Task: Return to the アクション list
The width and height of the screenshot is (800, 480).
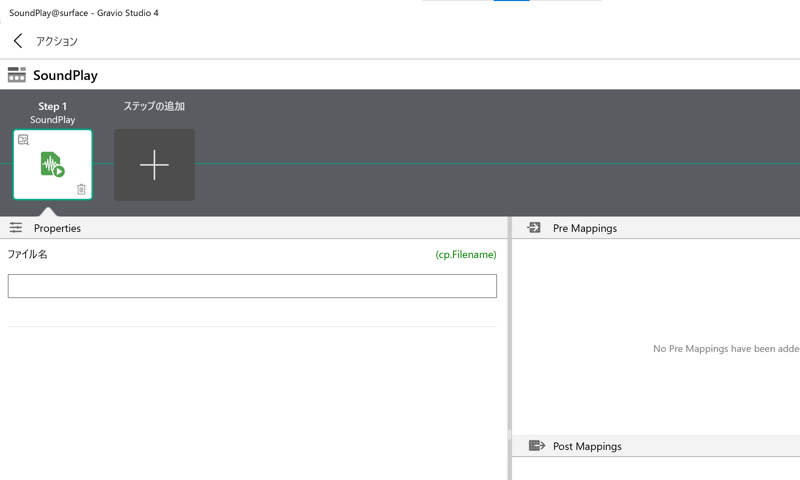Action: [x=56, y=41]
